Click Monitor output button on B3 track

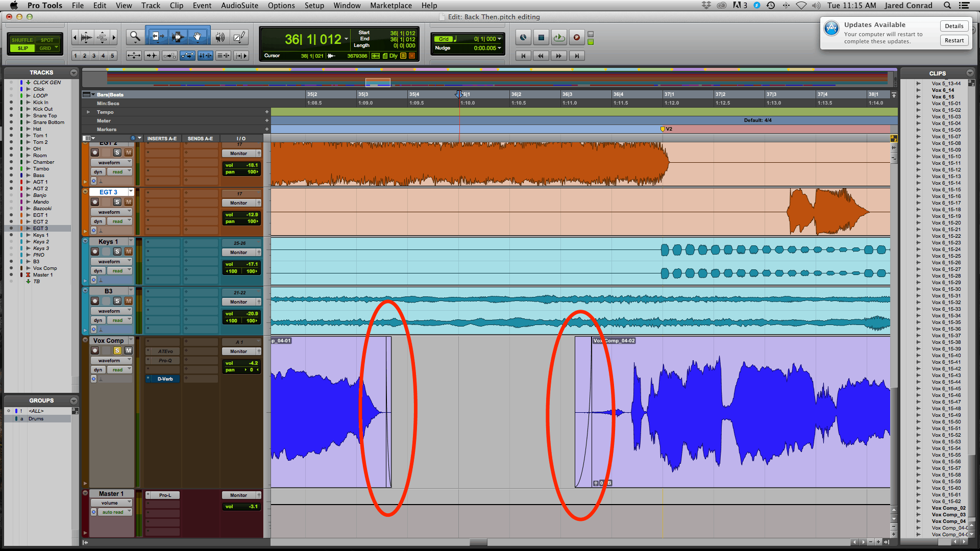click(239, 302)
